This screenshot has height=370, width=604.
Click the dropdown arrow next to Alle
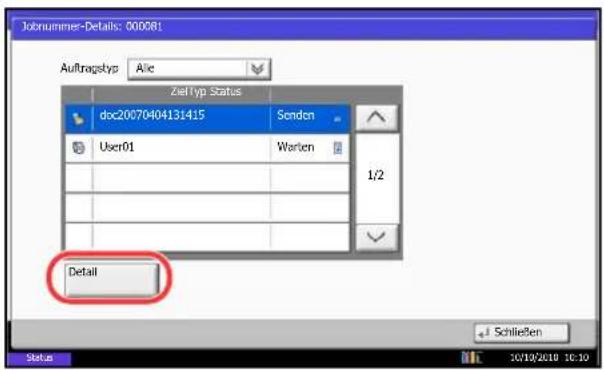258,69
